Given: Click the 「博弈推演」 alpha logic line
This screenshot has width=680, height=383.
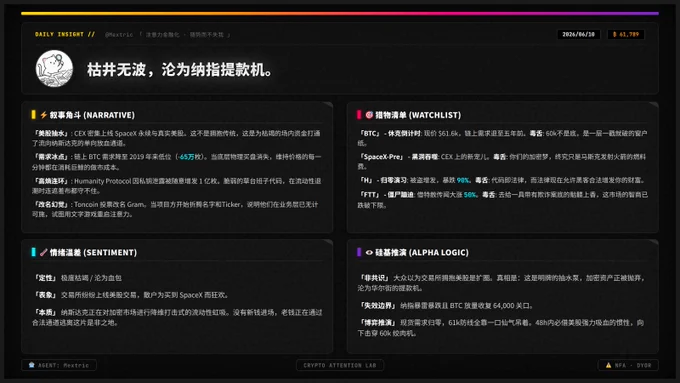Looking at the screenshot, I should [x=501, y=328].
